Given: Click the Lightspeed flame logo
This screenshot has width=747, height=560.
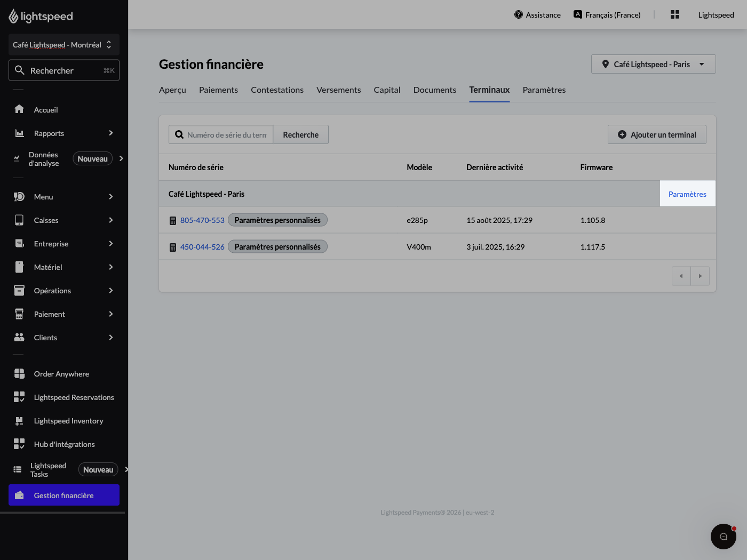Looking at the screenshot, I should click(14, 17).
